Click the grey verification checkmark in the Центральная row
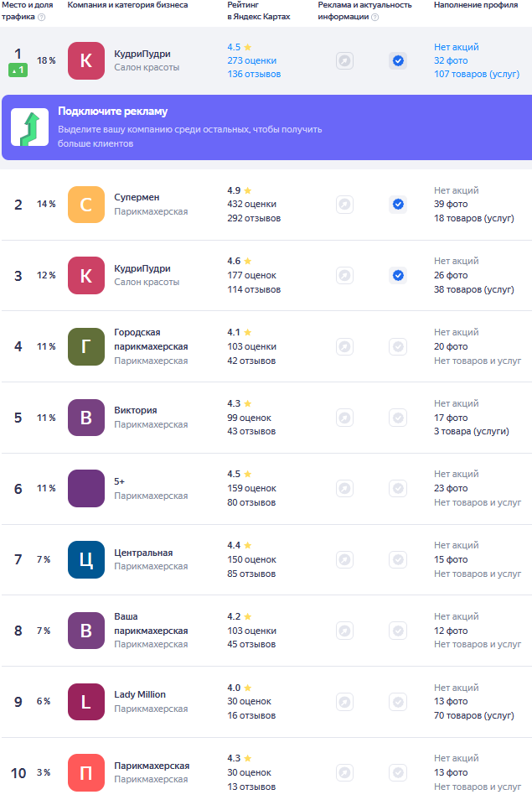The height and width of the screenshot is (805, 532). (398, 559)
